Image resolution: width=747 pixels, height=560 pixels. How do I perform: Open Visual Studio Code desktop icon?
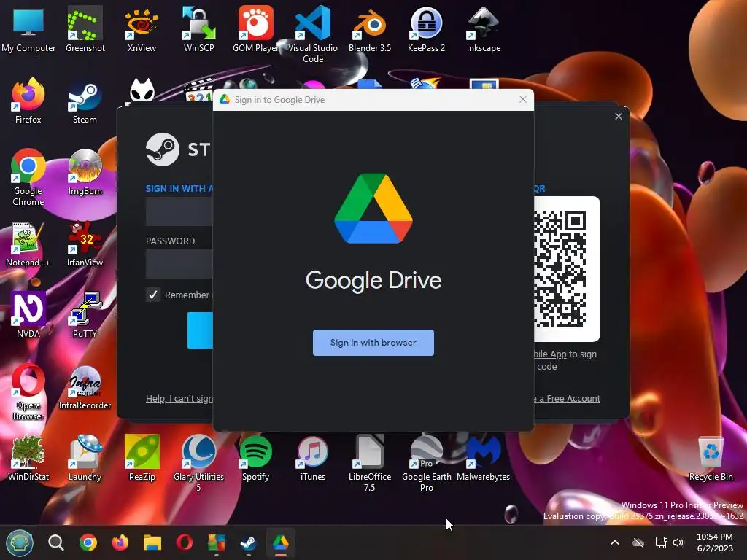coord(312,34)
